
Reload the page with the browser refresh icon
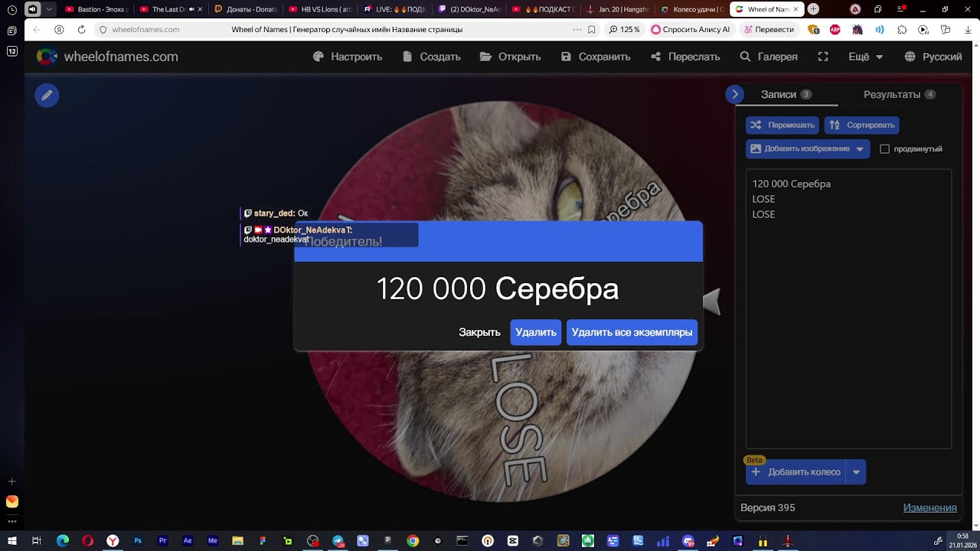coord(81,29)
